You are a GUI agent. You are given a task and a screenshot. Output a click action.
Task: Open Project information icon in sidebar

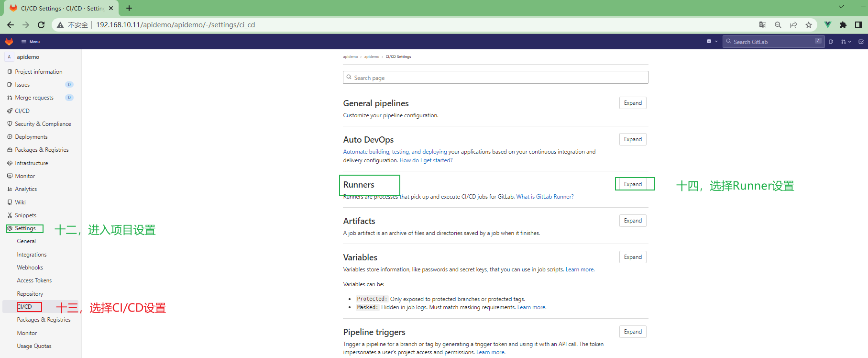click(x=10, y=72)
